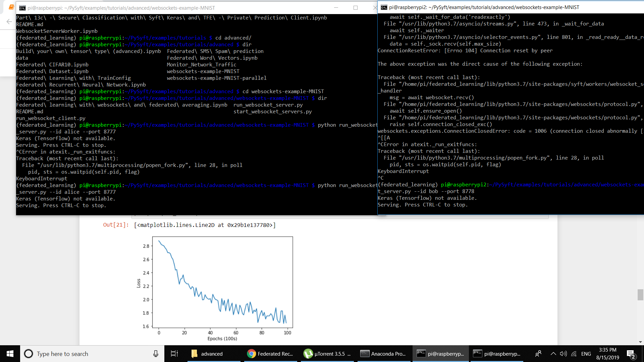Click the microphone icon in search box
Image resolution: width=644 pixels, height=362 pixels.
click(x=156, y=354)
